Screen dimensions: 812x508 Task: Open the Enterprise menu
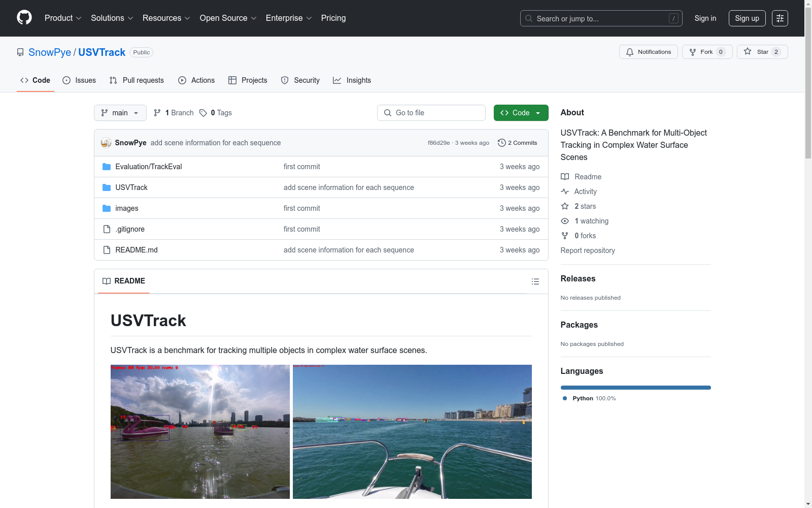[289, 18]
